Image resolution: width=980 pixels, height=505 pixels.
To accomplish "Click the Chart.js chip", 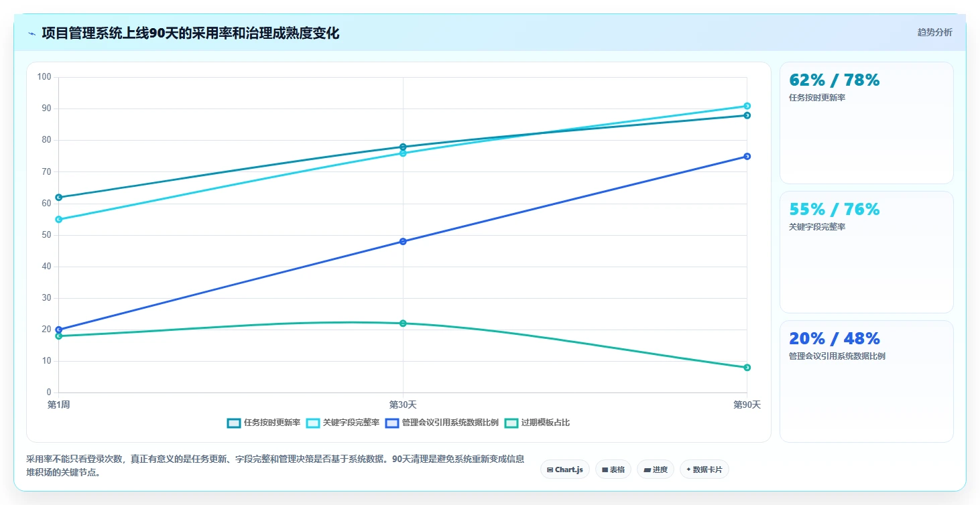I will pos(565,470).
